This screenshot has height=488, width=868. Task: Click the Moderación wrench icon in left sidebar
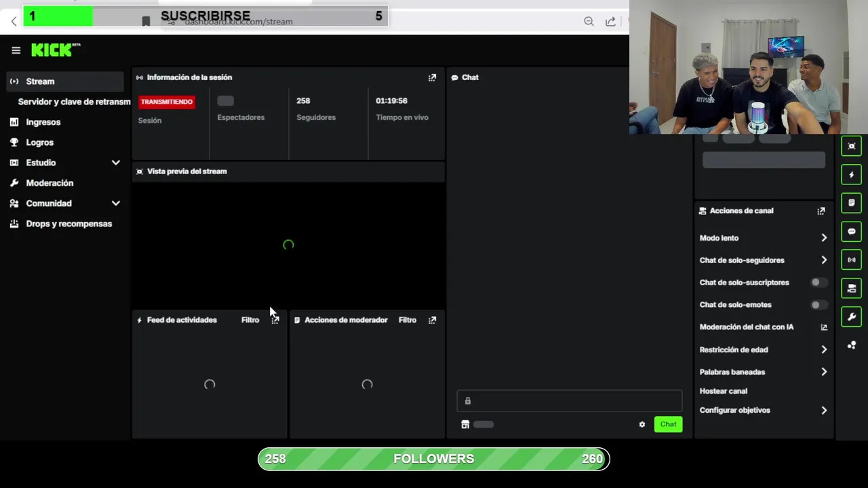tap(14, 183)
